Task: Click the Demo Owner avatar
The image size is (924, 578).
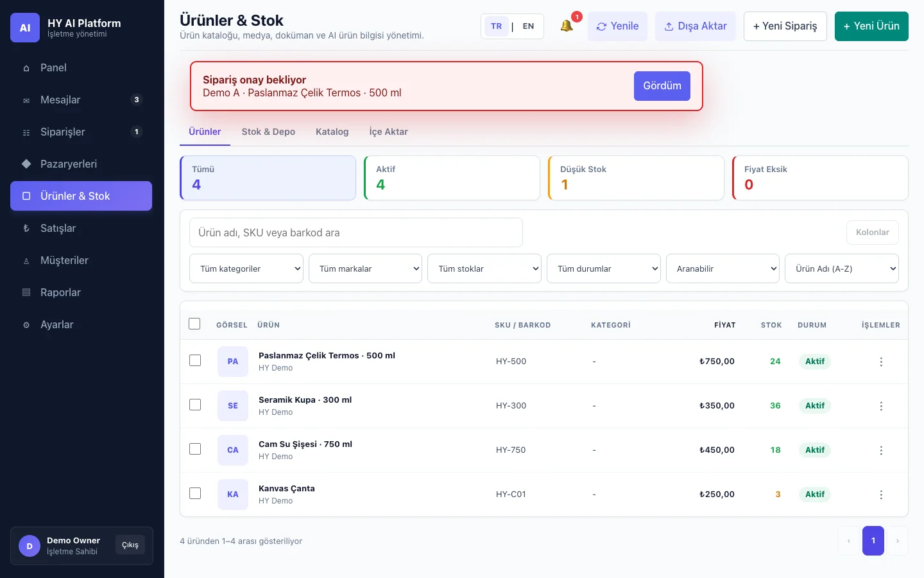Action: pyautogui.click(x=30, y=546)
